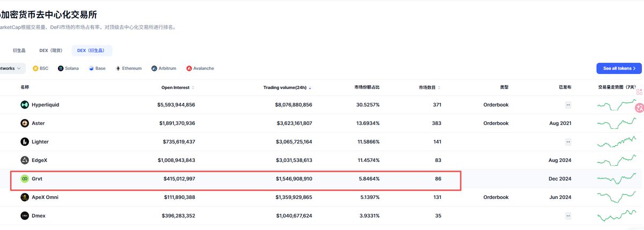Sort by 已发布 column header
Viewport: 644px width, 230px height.
click(x=565, y=87)
